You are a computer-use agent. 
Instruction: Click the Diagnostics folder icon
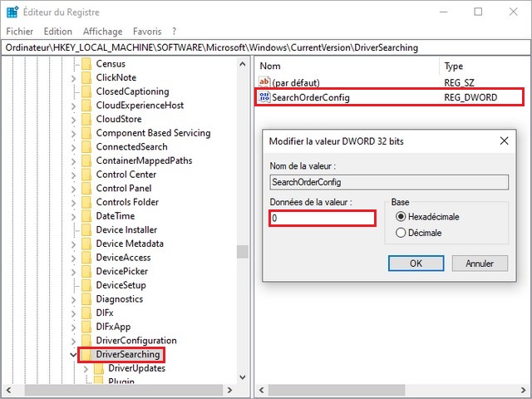point(86,299)
